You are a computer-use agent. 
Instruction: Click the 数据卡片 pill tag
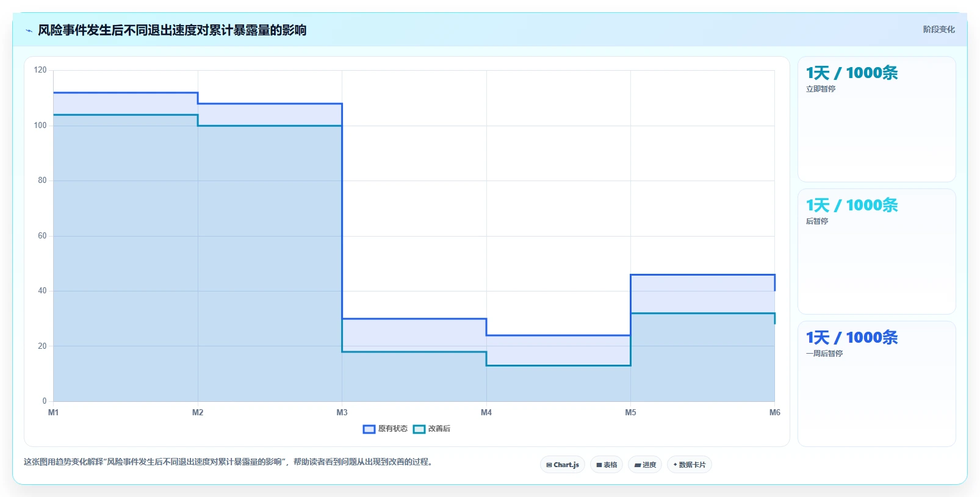pyautogui.click(x=690, y=465)
